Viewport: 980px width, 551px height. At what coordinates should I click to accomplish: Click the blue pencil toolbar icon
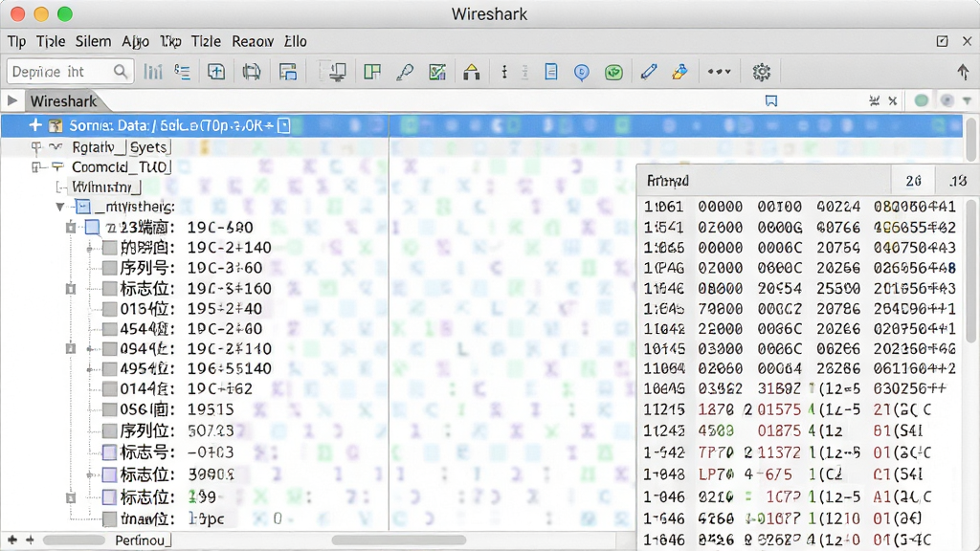[649, 72]
